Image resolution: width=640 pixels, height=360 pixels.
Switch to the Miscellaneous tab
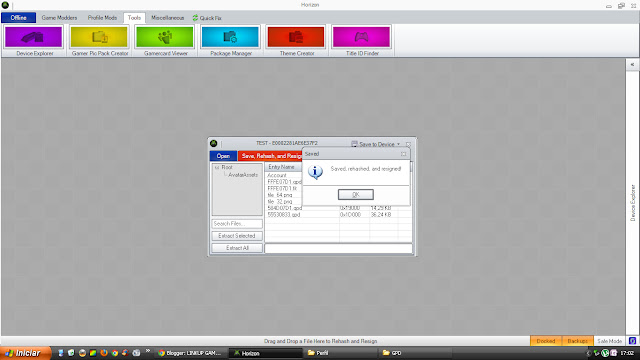point(167,18)
